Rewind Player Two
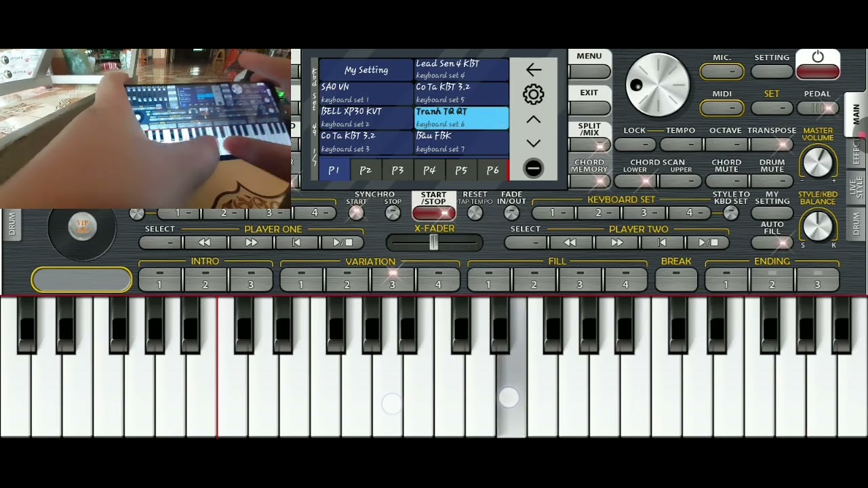The height and width of the screenshot is (488, 868). pyautogui.click(x=570, y=242)
